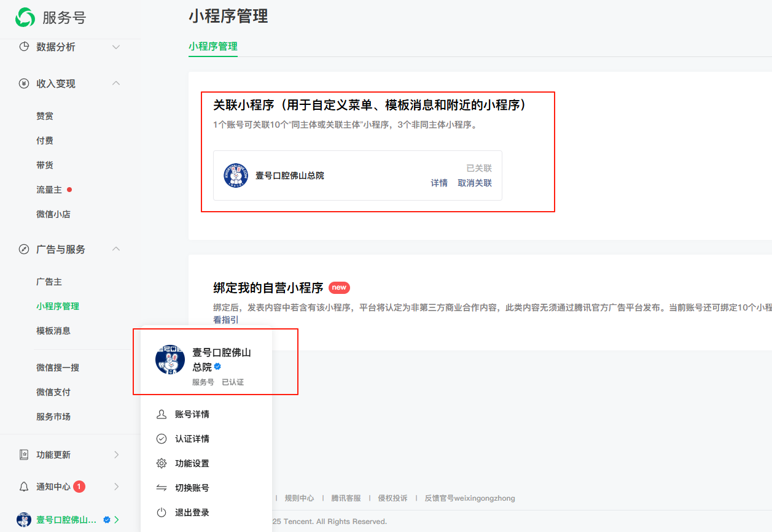Open 广告主 in the sidebar
This screenshot has width=772, height=532.
click(49, 282)
